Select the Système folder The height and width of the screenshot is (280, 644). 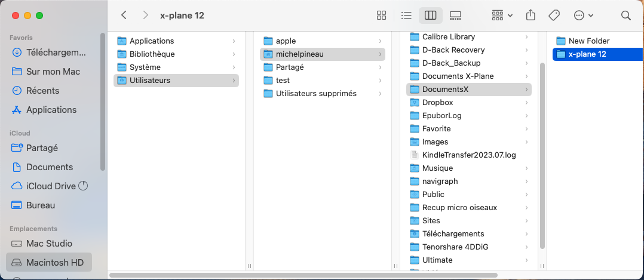176,67
